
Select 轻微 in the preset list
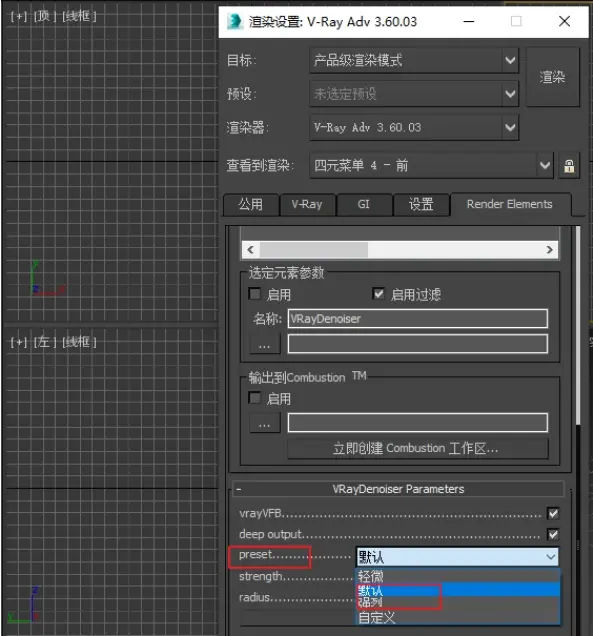(458, 576)
